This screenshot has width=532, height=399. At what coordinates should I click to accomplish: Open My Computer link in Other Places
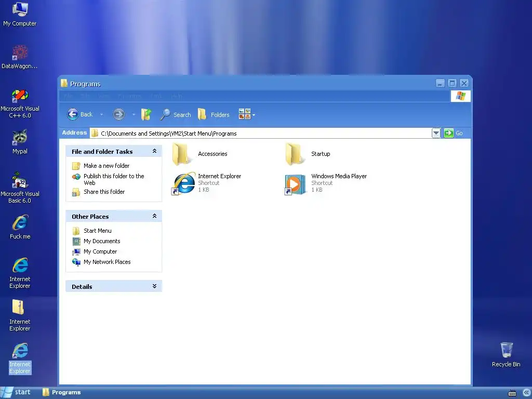pos(100,251)
